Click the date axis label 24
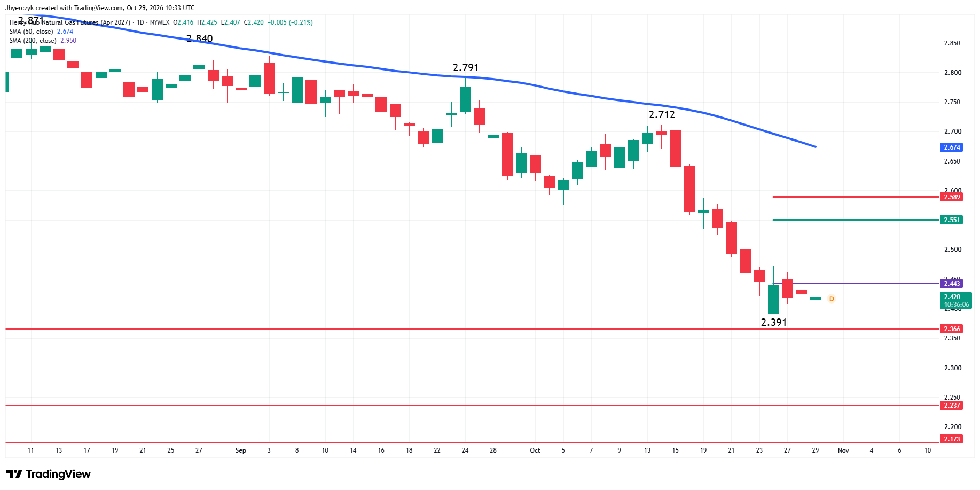 (x=465, y=450)
